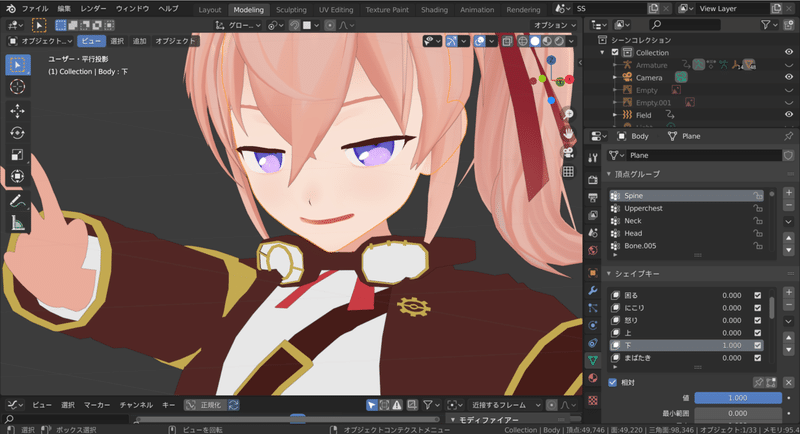800x434 pixels.
Task: Move shape key up with arrow
Action: pos(788,337)
